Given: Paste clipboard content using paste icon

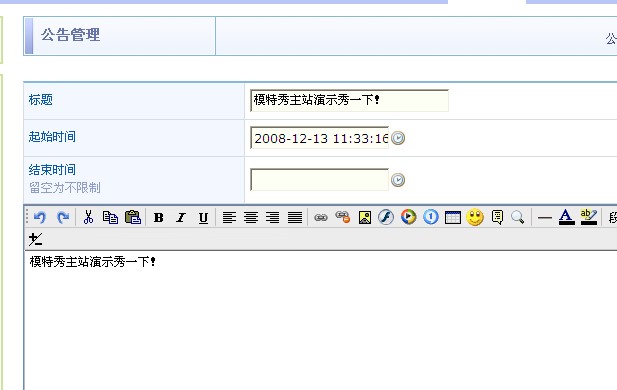Looking at the screenshot, I should pos(133,217).
